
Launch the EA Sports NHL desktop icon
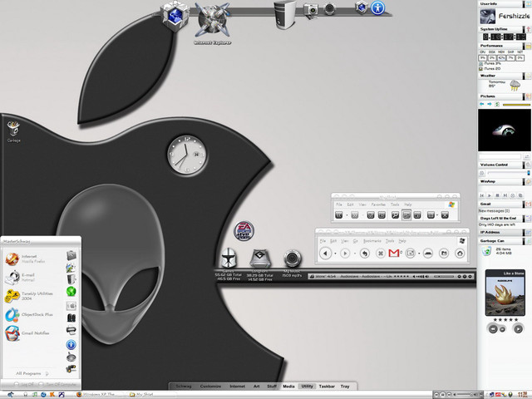[244, 231]
